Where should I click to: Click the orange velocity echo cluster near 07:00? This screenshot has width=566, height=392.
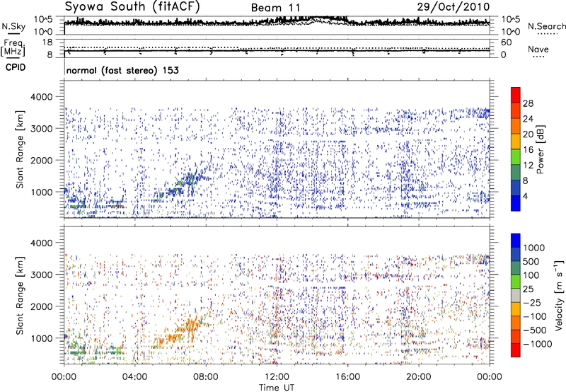pos(190,325)
